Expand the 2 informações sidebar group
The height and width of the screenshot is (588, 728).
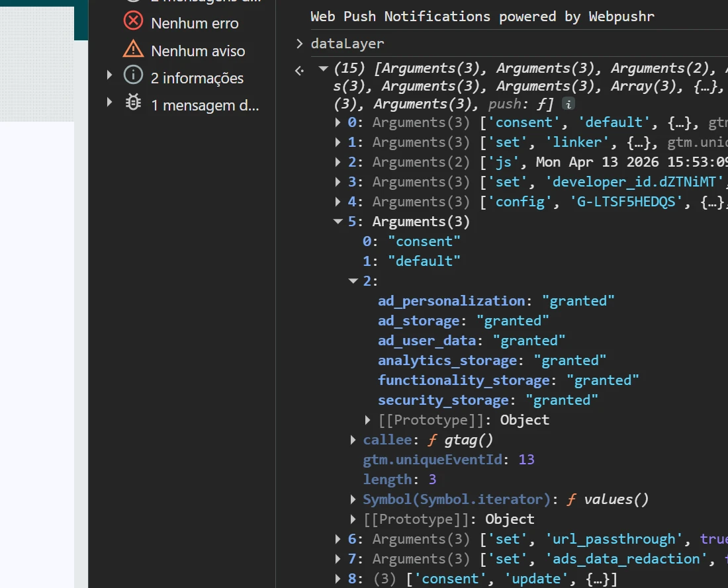pos(110,76)
